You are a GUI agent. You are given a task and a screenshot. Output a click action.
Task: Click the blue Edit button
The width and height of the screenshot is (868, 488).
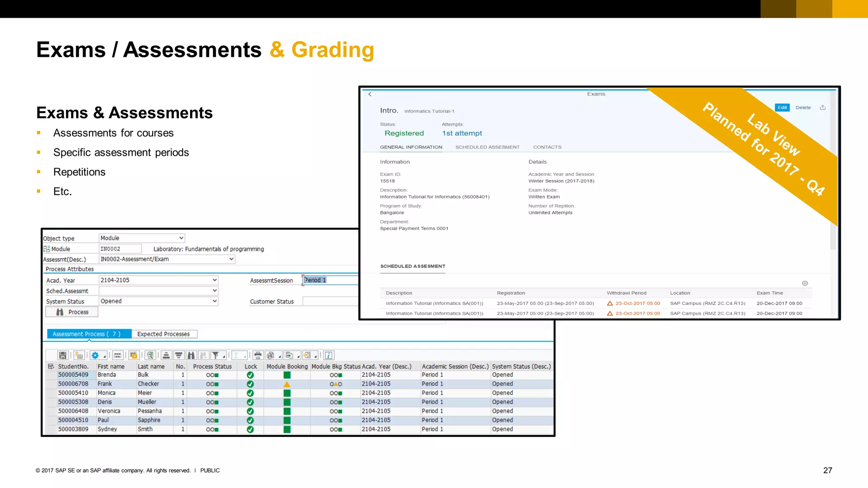click(782, 108)
